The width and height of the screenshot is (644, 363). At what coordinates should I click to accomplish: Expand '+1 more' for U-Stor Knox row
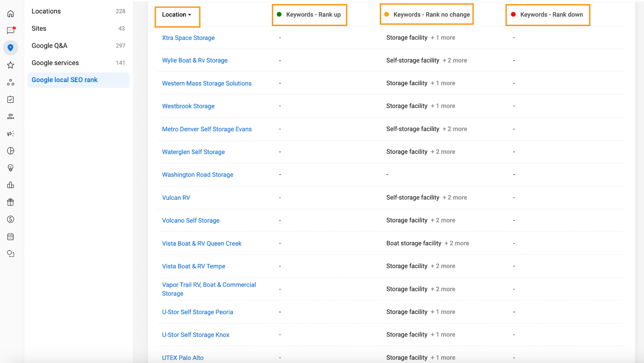[443, 335]
